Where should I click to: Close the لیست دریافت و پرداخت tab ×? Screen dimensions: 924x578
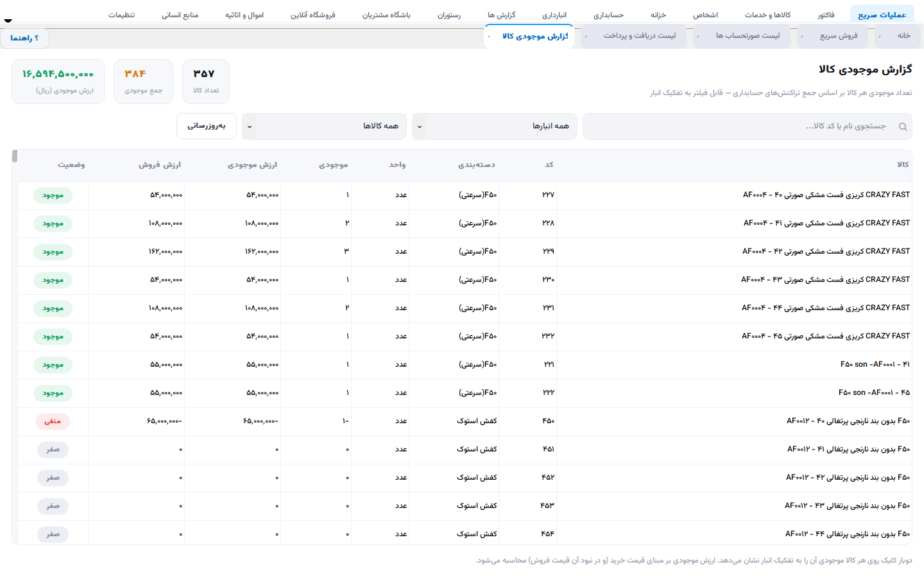click(586, 37)
